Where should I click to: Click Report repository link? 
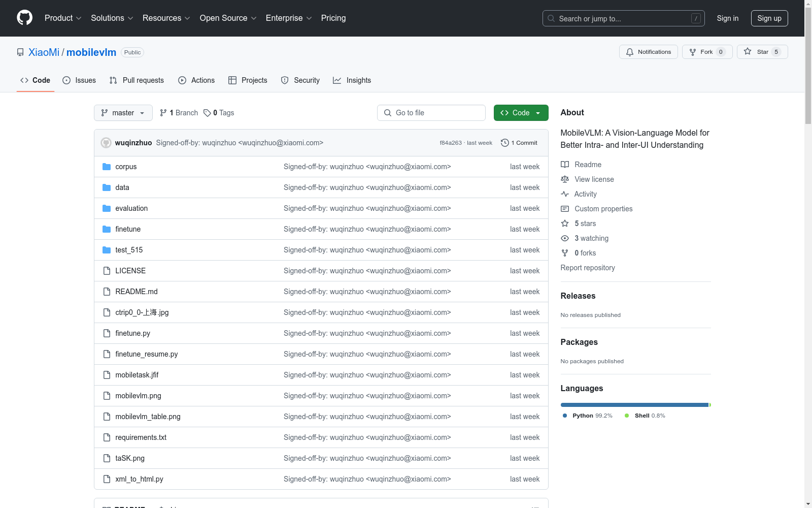pos(588,268)
